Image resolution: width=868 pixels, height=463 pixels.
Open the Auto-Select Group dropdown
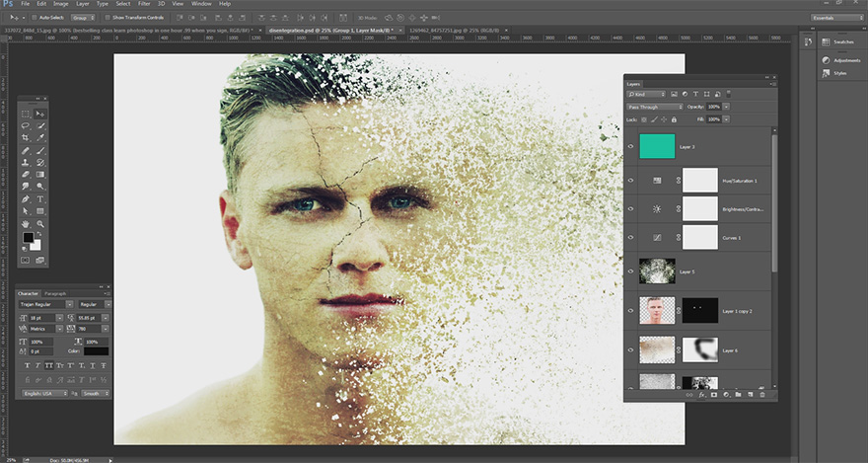tap(83, 18)
